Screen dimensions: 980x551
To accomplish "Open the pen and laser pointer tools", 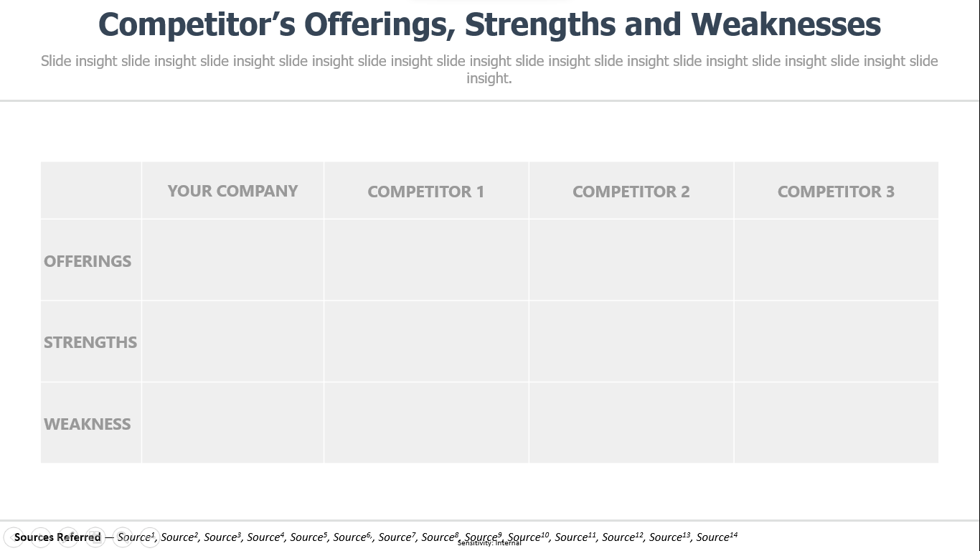I will click(x=68, y=537).
